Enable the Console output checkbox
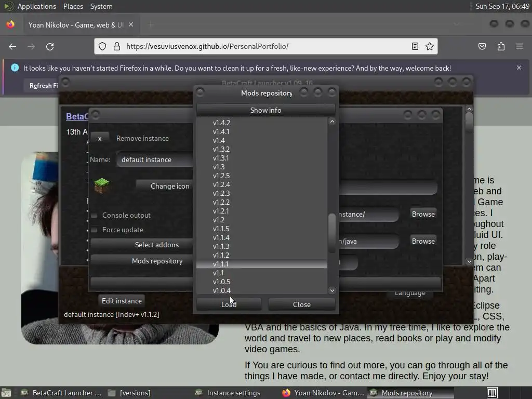532x399 pixels. [x=95, y=215]
